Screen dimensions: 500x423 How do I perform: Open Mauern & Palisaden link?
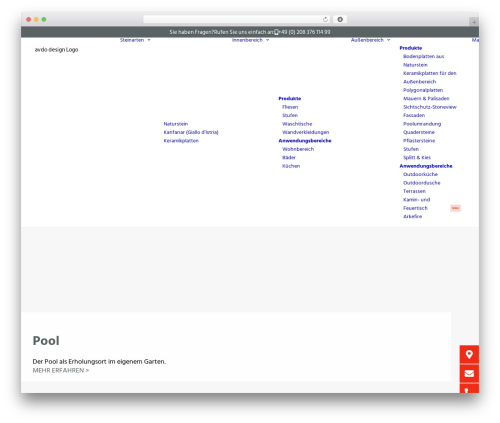(x=426, y=98)
